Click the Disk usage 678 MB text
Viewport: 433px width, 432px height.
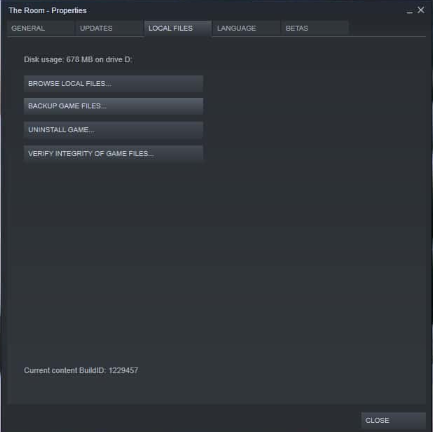78,60
